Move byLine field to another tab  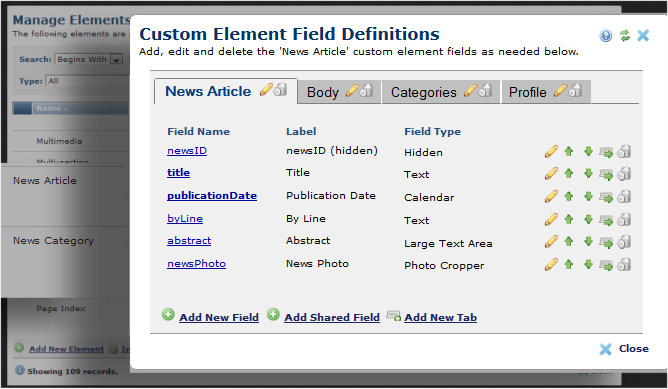point(606,220)
